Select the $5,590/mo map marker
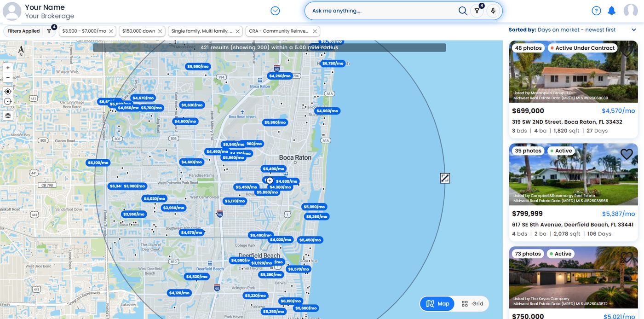The height and width of the screenshot is (319, 644). [x=198, y=66]
